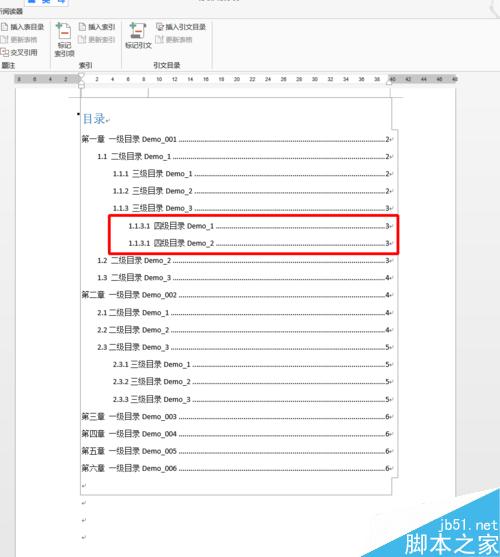Click TOC entry 第六章 一级目录 Demo_006
This screenshot has width=500, height=557.
point(237,469)
